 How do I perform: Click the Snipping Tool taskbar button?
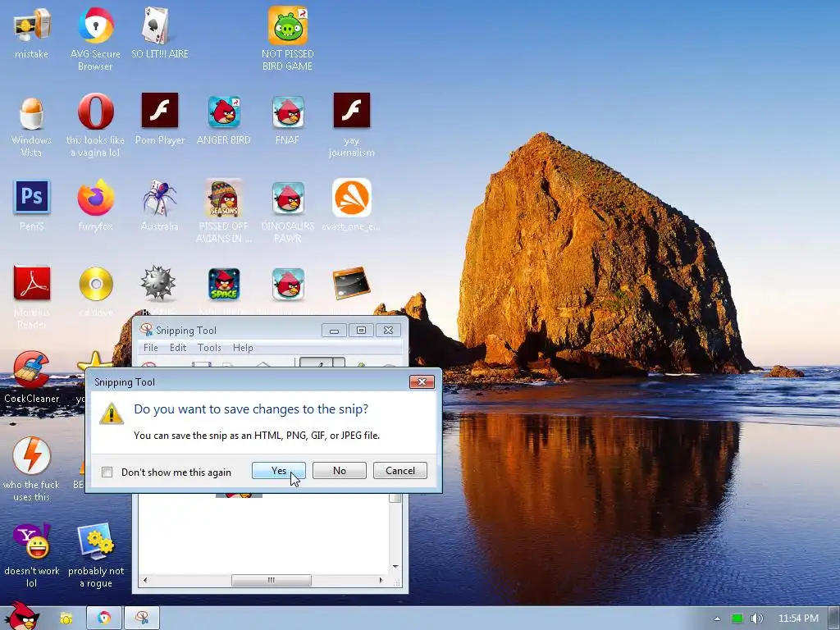pyautogui.click(x=142, y=619)
